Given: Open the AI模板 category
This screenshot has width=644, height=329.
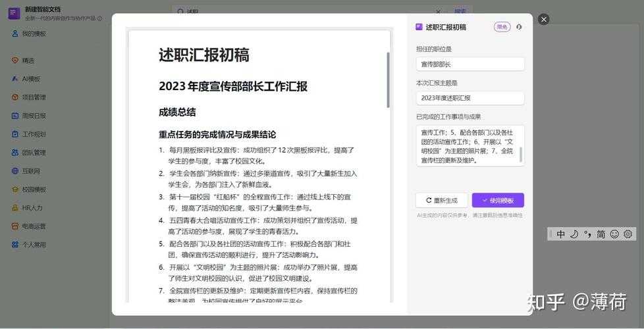Looking at the screenshot, I should click(31, 79).
